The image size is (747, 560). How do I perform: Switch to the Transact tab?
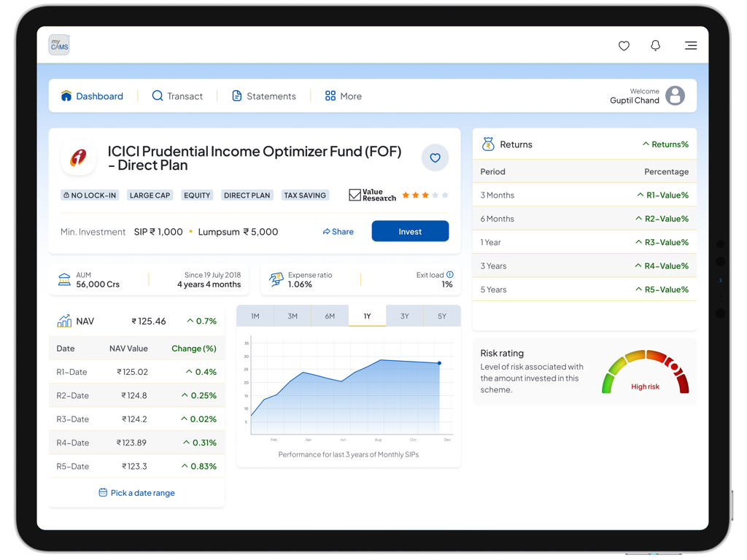[x=177, y=96]
